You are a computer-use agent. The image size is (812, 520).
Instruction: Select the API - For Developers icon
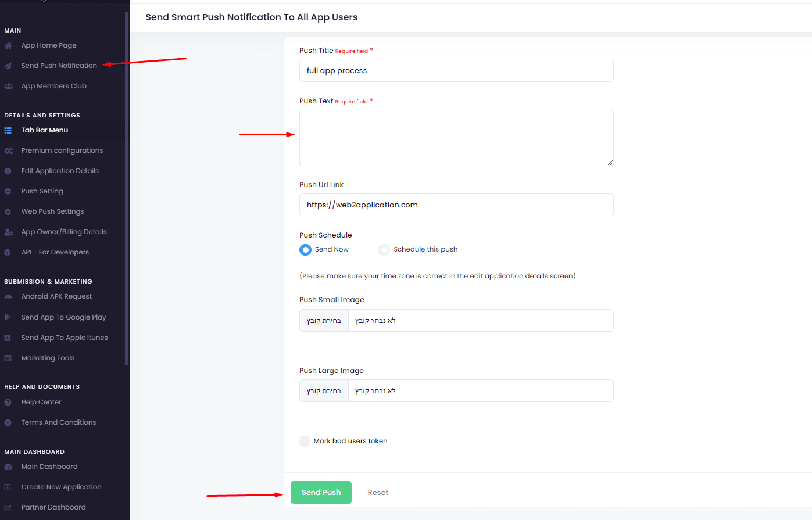9,252
